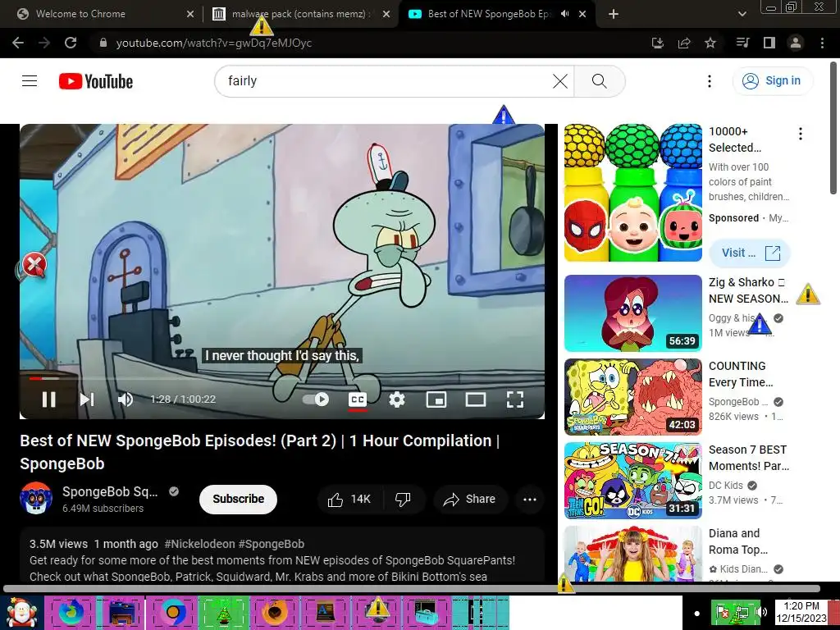
Task: Open the Chrome three-dot menu
Action: click(822, 43)
